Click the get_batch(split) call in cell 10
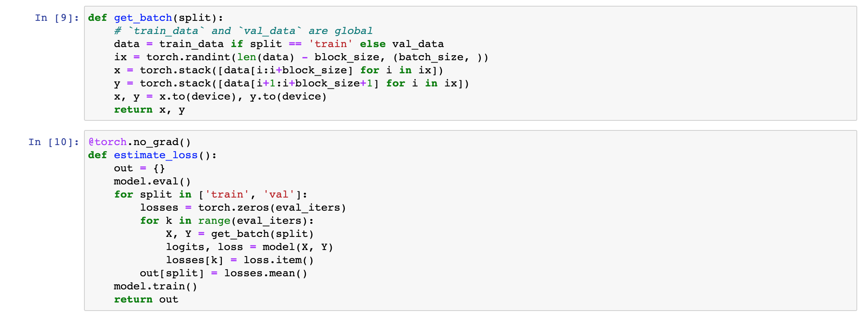Image resolution: width=868 pixels, height=316 pixels. [262, 234]
